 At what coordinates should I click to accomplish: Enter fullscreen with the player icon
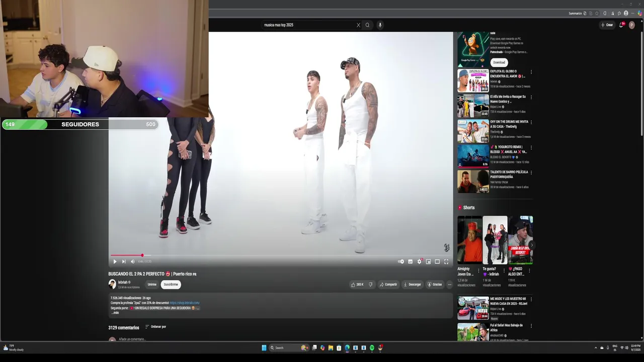(446, 261)
